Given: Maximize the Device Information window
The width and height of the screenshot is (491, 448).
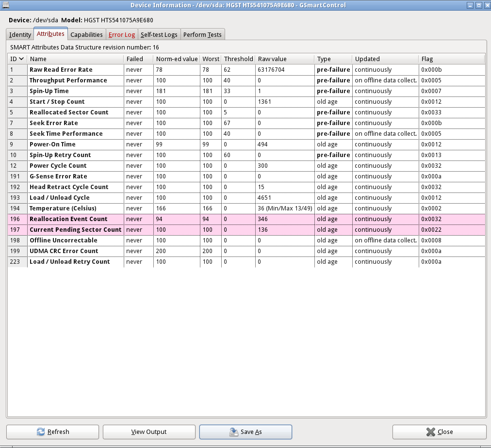Looking at the screenshot, I should pos(478,5).
